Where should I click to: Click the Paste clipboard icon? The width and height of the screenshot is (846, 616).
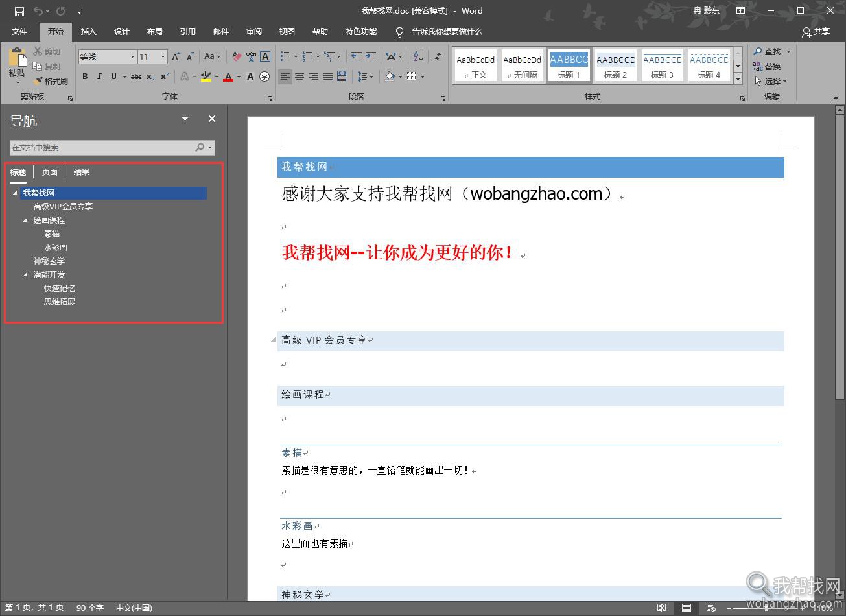click(17, 57)
